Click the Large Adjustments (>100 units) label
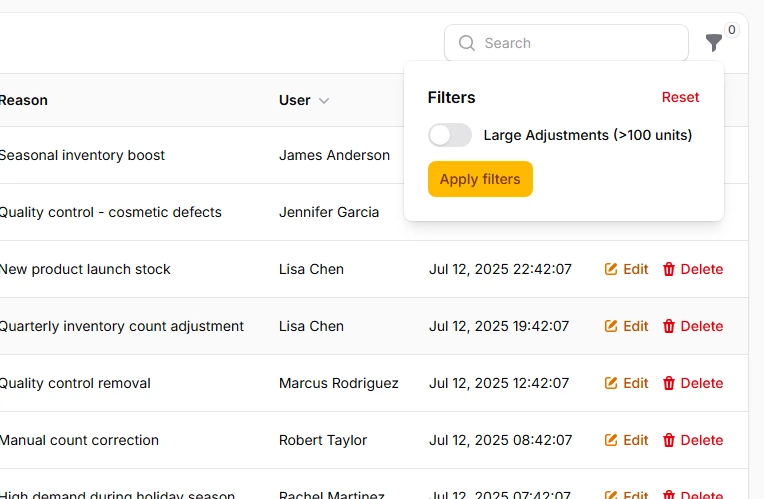Image resolution: width=764 pixels, height=499 pixels. click(x=588, y=135)
